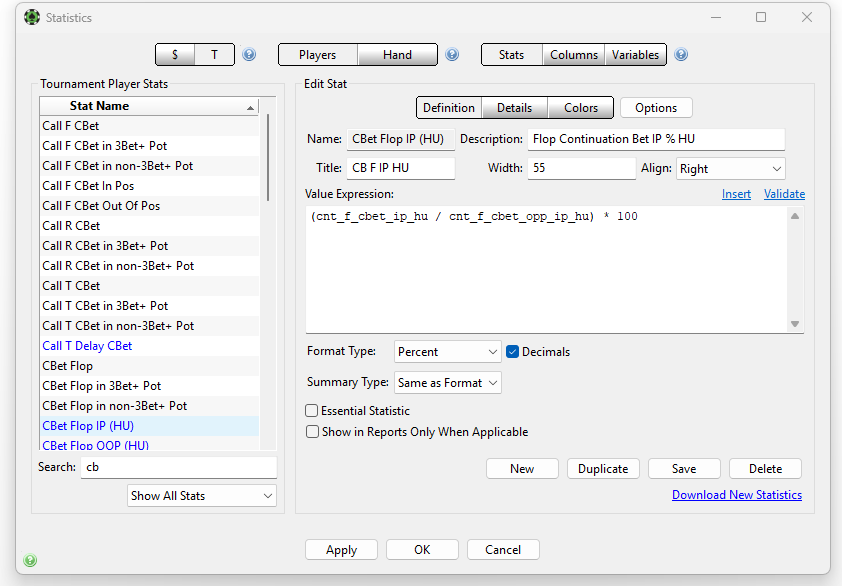Click help icon beside the Variables button

click(681, 55)
